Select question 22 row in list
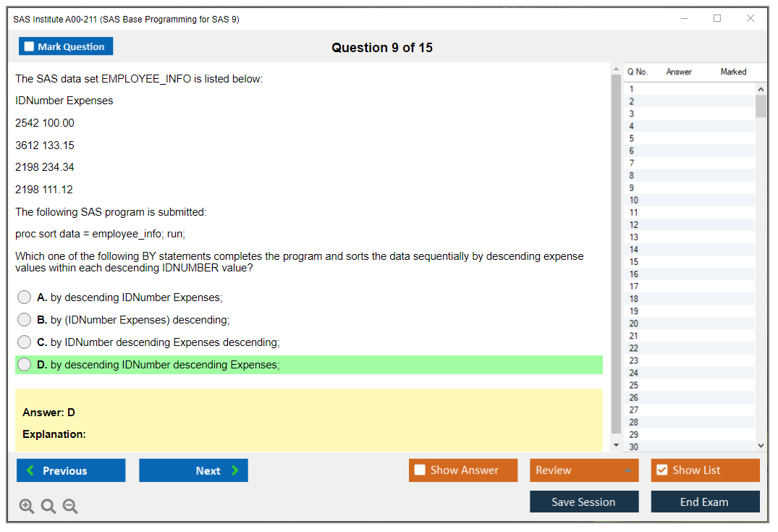This screenshot has width=778, height=532. click(x=688, y=348)
